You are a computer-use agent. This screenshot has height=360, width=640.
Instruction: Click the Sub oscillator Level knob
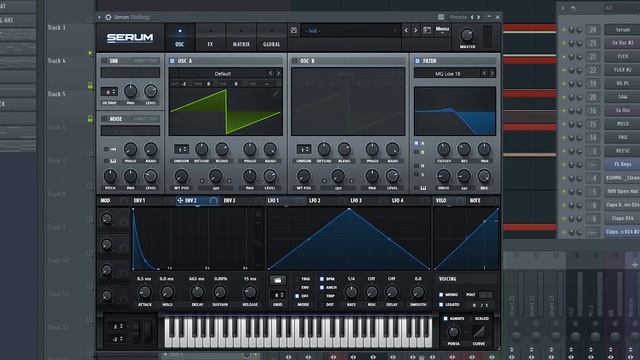click(x=151, y=91)
